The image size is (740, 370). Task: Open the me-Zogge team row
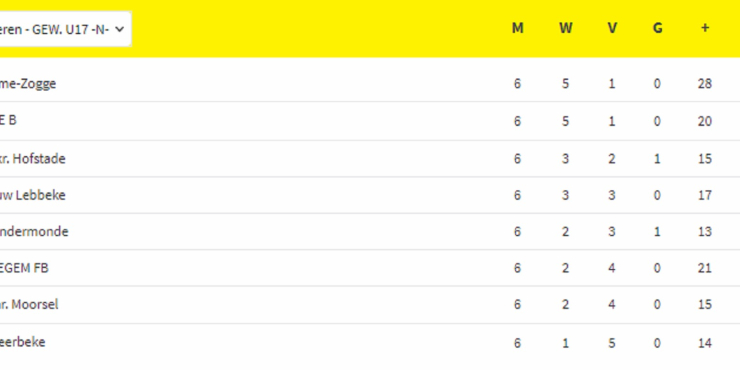pyautogui.click(x=370, y=84)
